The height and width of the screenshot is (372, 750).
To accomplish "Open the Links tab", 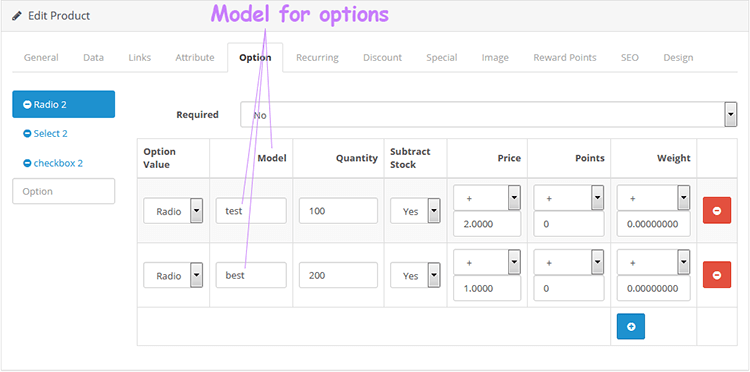I will click(x=140, y=58).
